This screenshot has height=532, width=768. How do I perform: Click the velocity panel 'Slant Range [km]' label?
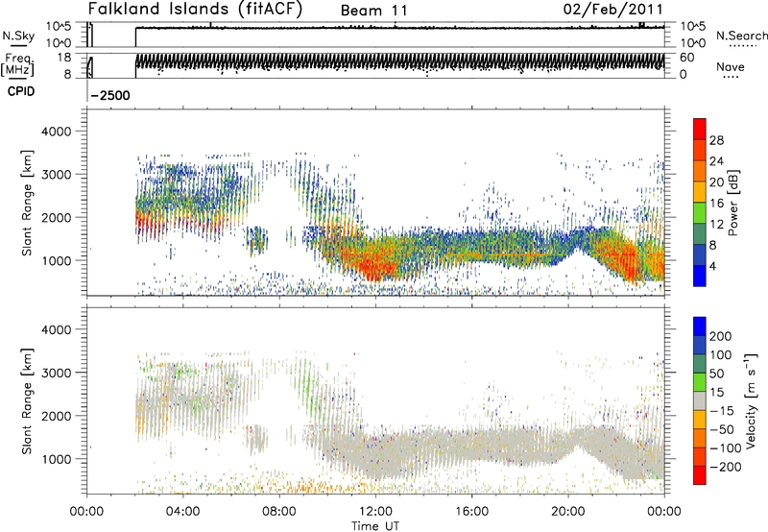(x=27, y=400)
